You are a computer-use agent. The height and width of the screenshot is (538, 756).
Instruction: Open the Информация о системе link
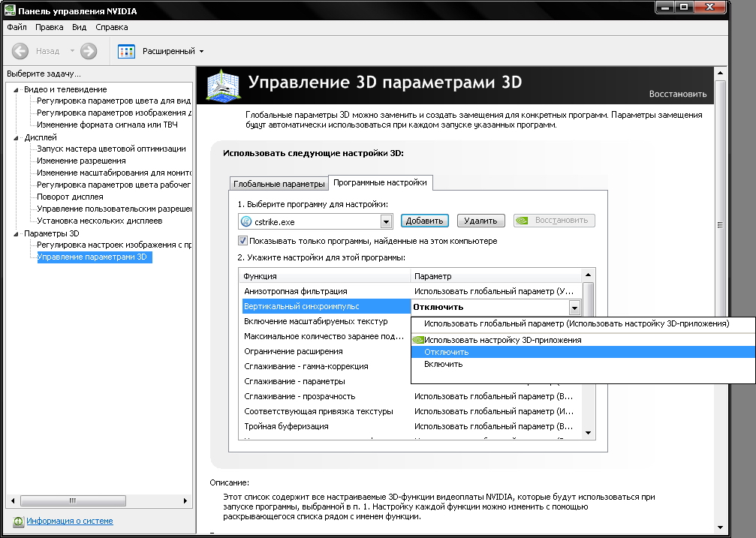pyautogui.click(x=70, y=521)
